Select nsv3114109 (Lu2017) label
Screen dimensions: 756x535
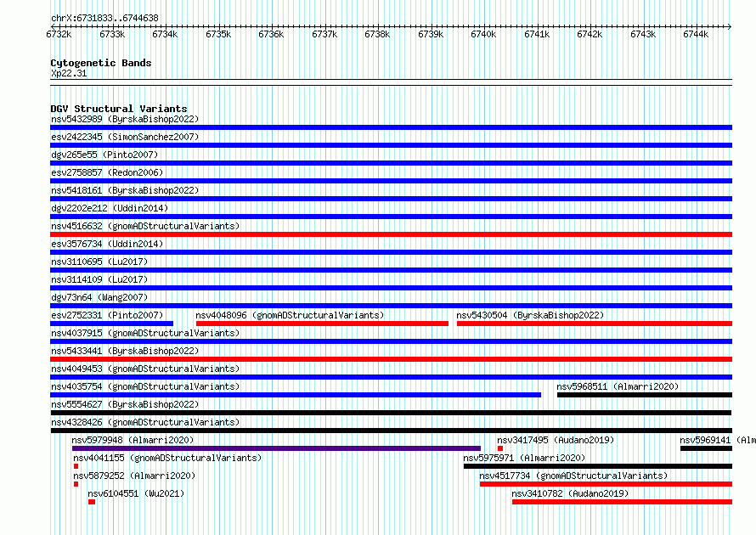pos(99,279)
